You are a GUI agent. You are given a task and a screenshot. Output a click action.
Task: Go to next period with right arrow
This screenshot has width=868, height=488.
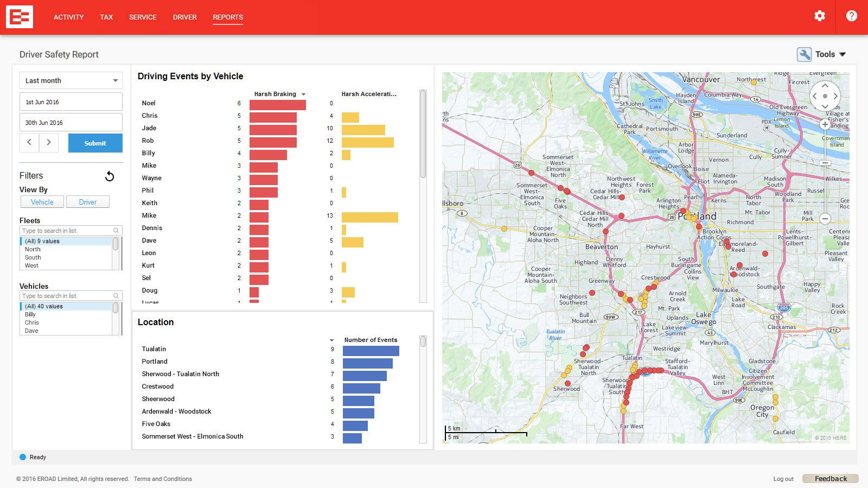pos(49,142)
